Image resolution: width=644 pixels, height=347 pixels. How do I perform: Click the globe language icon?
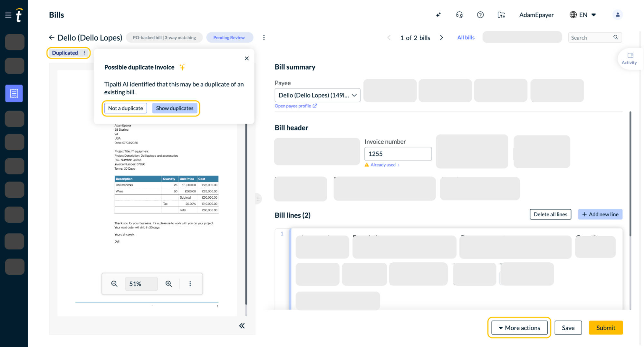(x=573, y=15)
